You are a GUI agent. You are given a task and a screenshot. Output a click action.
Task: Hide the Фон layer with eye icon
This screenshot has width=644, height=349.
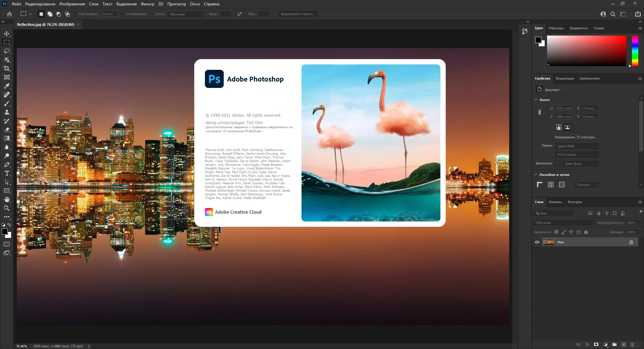(537, 242)
